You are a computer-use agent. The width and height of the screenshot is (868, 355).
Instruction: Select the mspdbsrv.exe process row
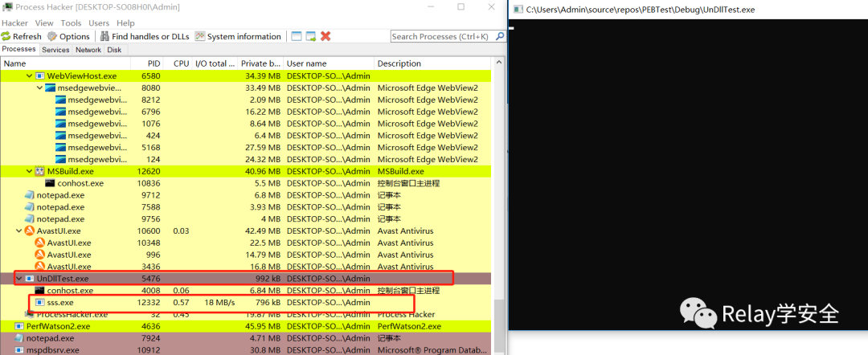[x=246, y=350]
